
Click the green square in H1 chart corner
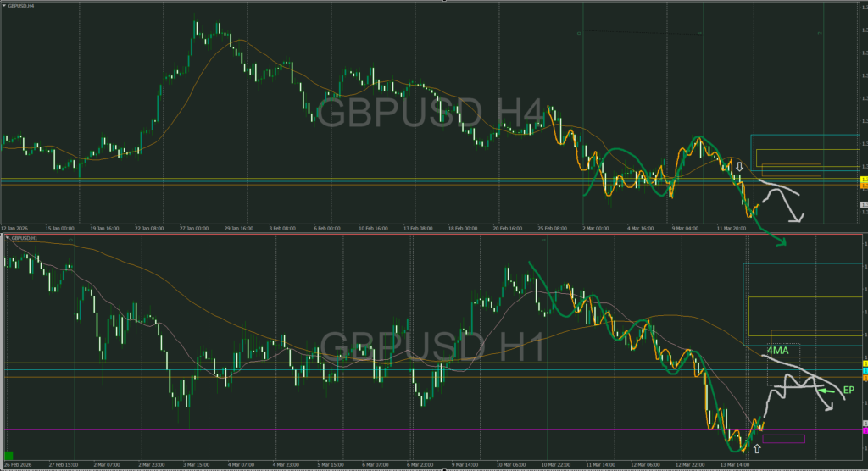click(x=8, y=456)
